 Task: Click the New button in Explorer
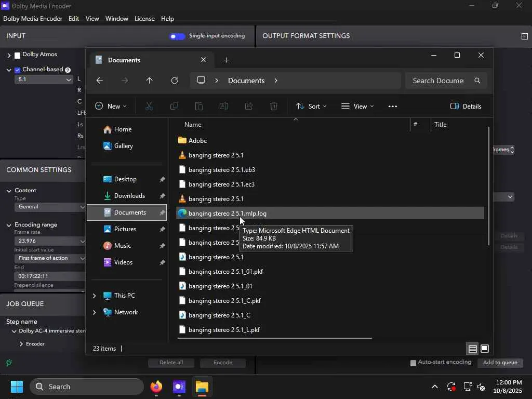pos(111,106)
